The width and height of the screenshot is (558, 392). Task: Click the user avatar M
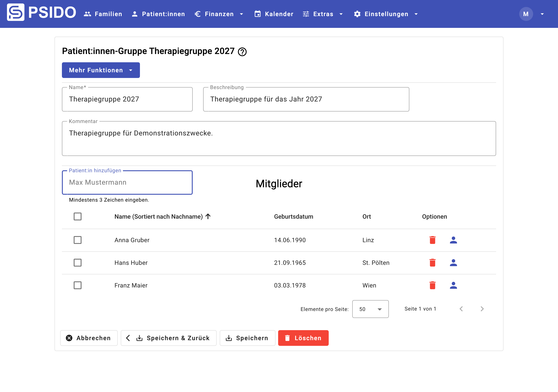point(526,14)
